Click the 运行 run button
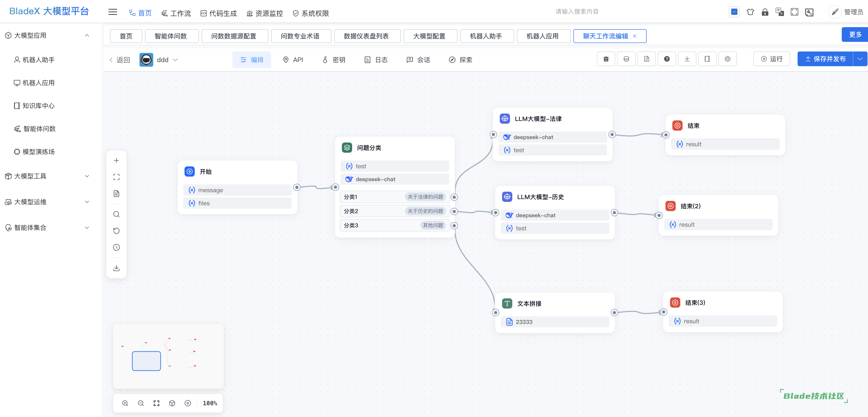 (x=772, y=59)
